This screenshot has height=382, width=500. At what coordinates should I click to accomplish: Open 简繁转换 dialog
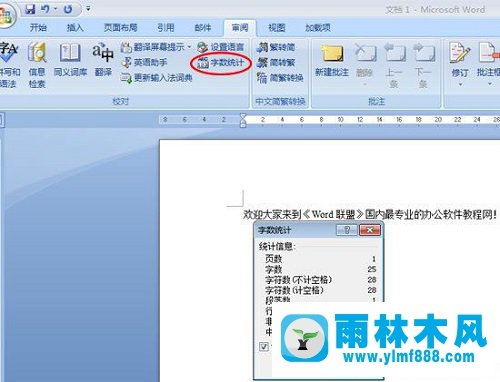tap(280, 78)
